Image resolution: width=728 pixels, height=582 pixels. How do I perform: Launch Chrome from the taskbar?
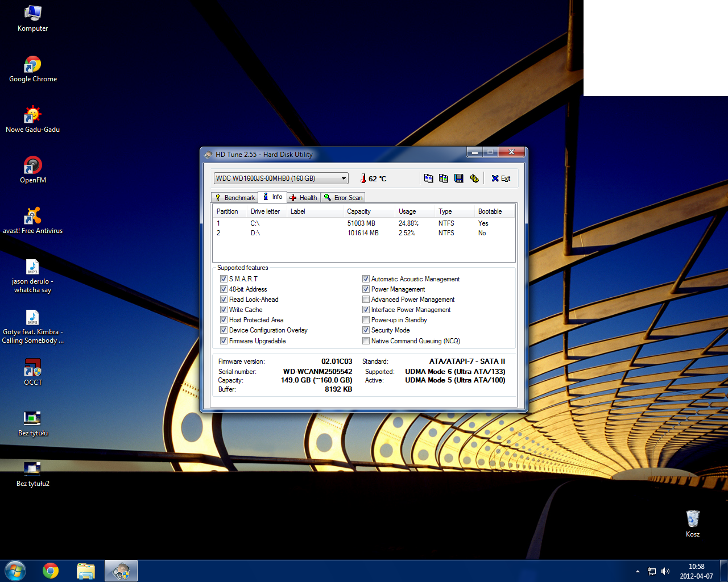point(51,571)
